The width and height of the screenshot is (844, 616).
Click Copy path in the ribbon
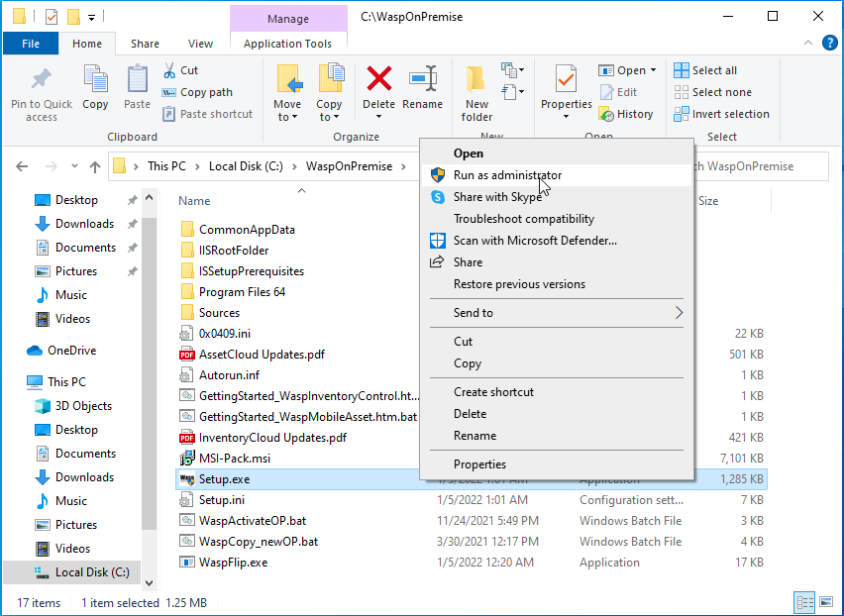pos(197,92)
